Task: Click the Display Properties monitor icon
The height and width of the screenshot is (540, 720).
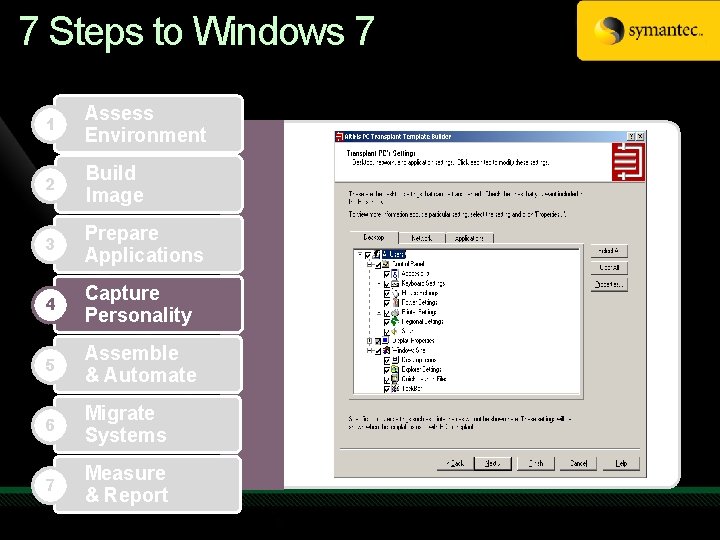Action: 386,341
